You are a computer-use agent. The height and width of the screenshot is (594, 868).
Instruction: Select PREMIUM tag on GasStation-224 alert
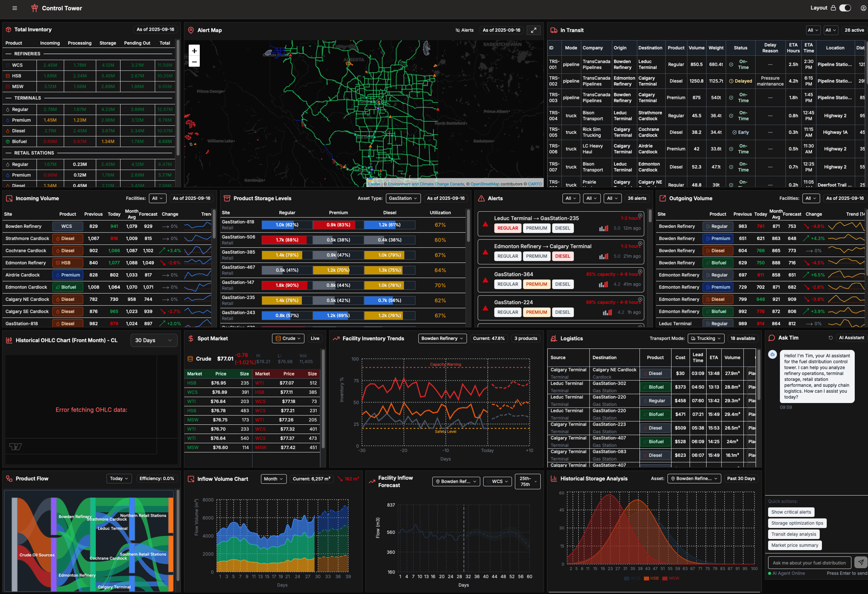point(536,312)
